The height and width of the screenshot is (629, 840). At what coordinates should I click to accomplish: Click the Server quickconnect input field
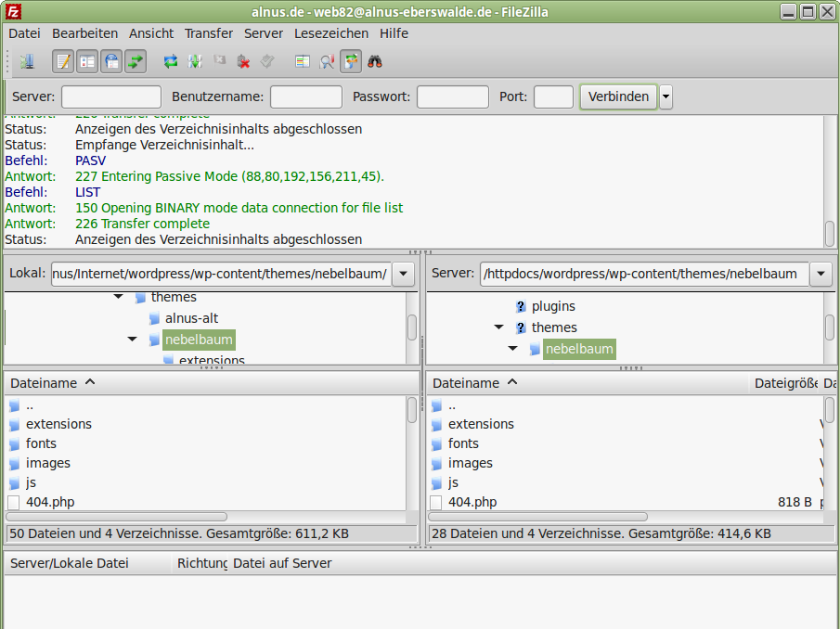click(111, 96)
